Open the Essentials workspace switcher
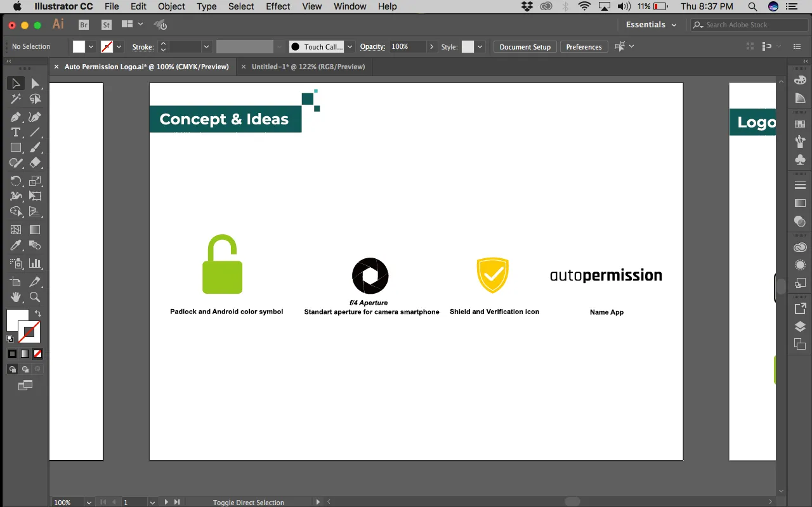 (x=651, y=25)
